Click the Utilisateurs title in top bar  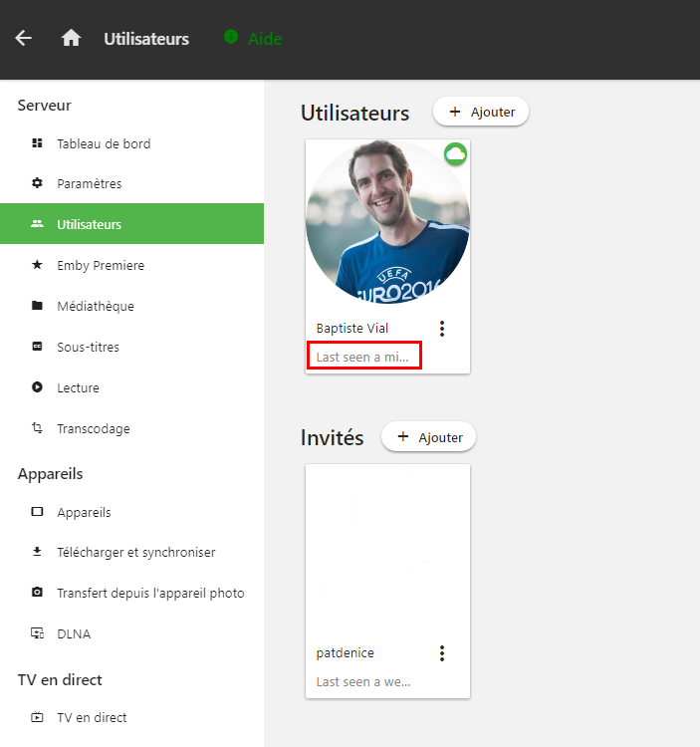[x=146, y=39]
